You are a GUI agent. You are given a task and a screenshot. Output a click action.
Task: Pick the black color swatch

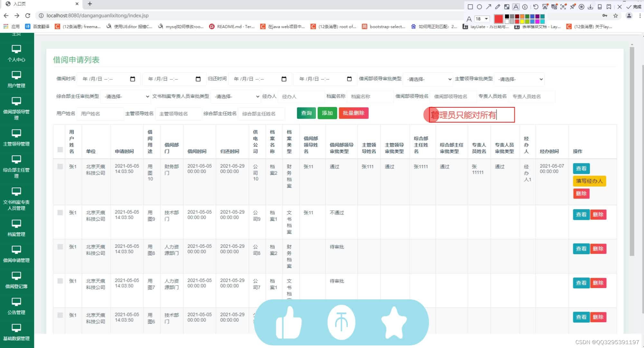click(507, 16)
